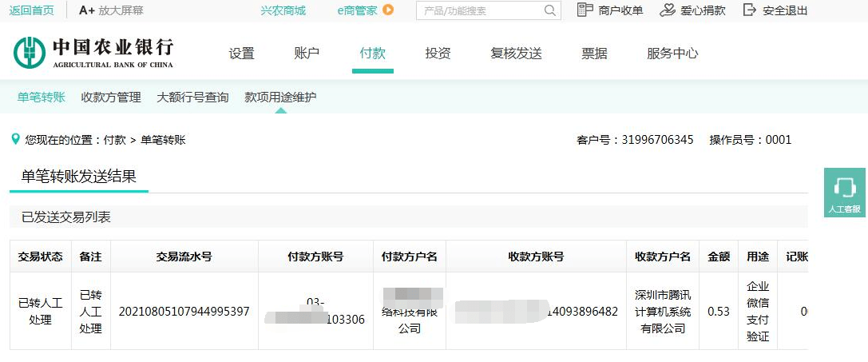868x362 pixels.
Task: Click the 用途 column header
Action: (x=758, y=257)
